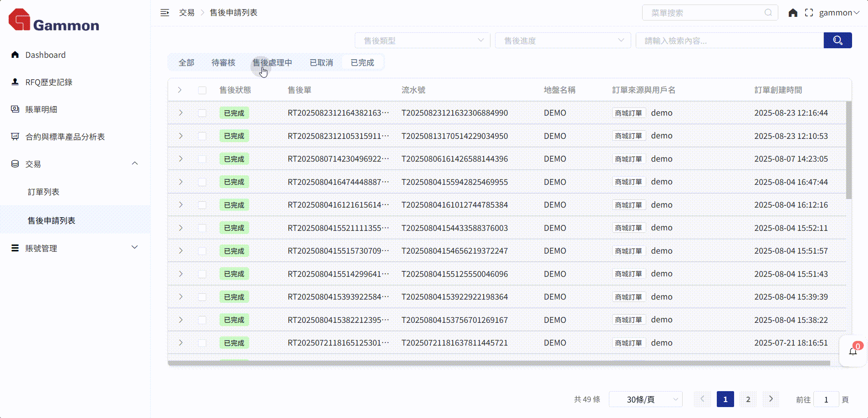Switch to the 待審核 tab

(223, 63)
